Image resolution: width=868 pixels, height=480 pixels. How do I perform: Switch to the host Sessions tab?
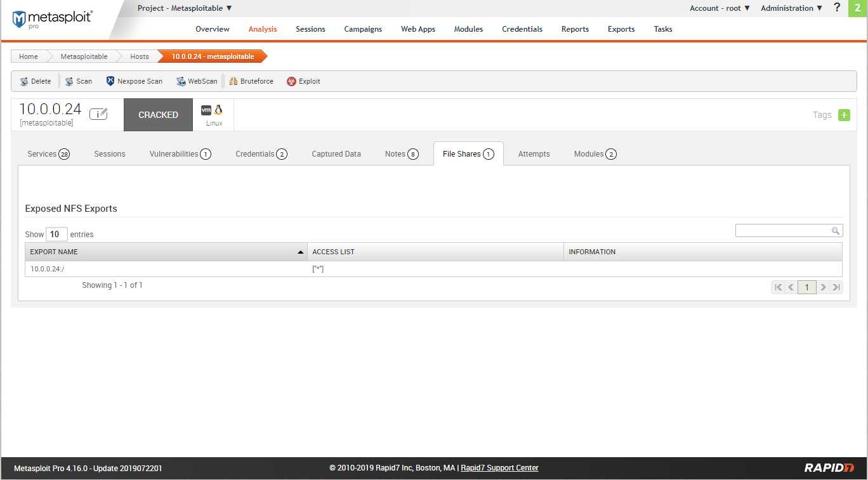110,154
